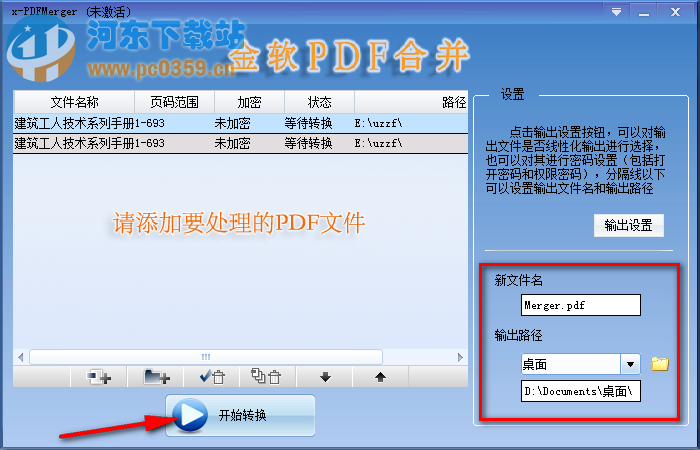Move selected file down with arrow
The width and height of the screenshot is (700, 450).
(325, 377)
